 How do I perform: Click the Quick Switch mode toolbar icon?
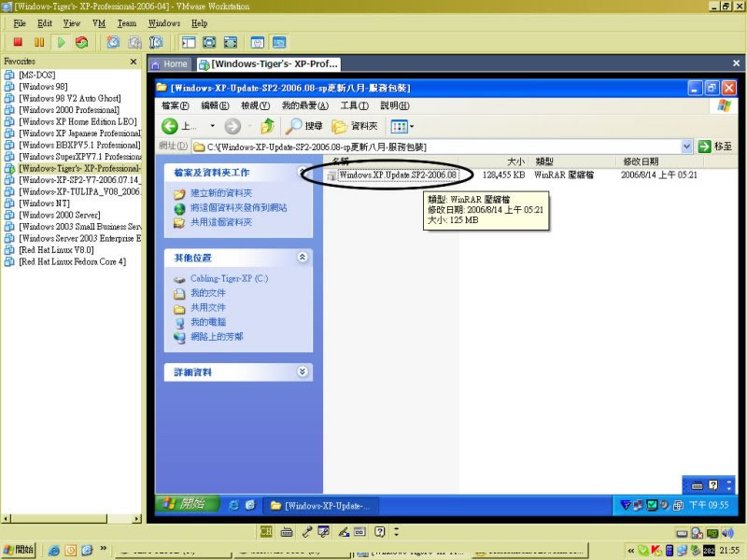231,42
